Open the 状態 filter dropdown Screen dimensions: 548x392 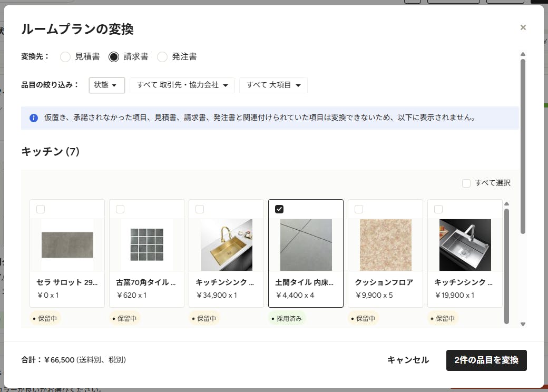pyautogui.click(x=106, y=85)
